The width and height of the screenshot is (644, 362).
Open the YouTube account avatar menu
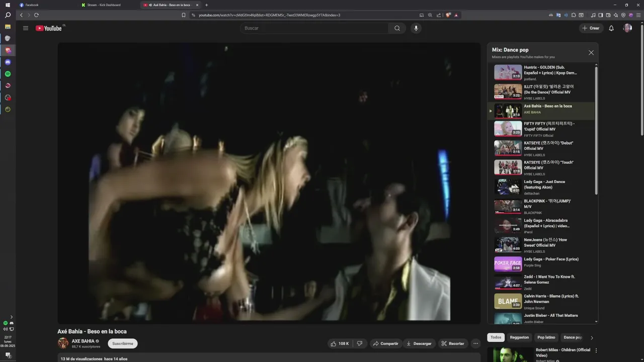pos(627,28)
